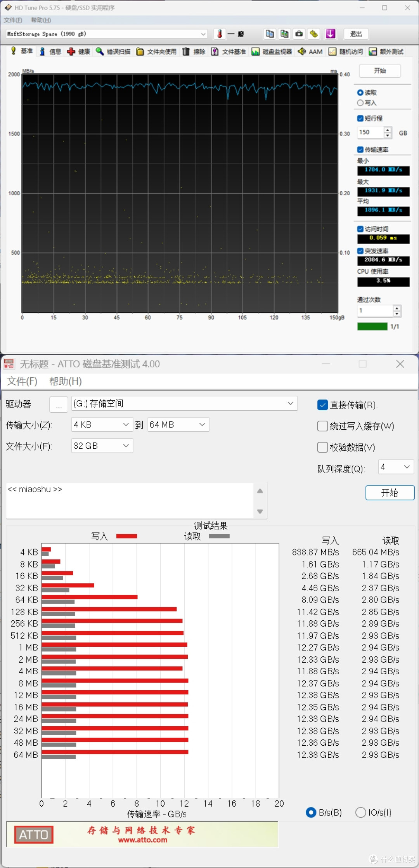419x868 pixels.
Task: Click the short stroke 150 GB field
Action: point(371,132)
